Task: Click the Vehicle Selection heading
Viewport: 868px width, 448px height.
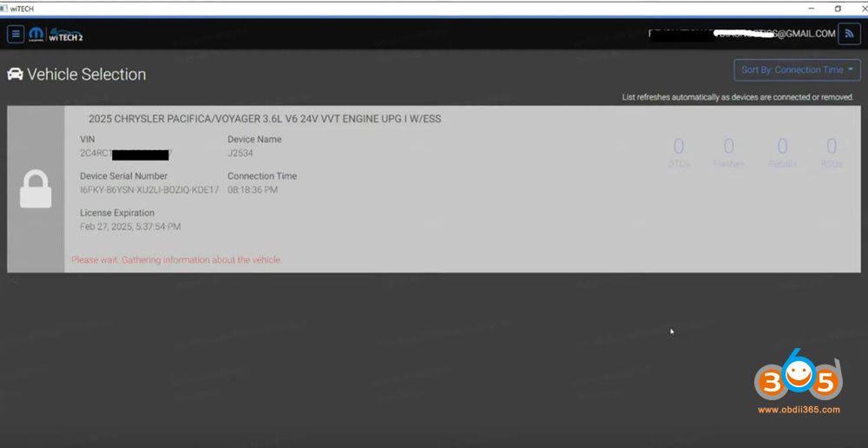Action: coord(86,74)
